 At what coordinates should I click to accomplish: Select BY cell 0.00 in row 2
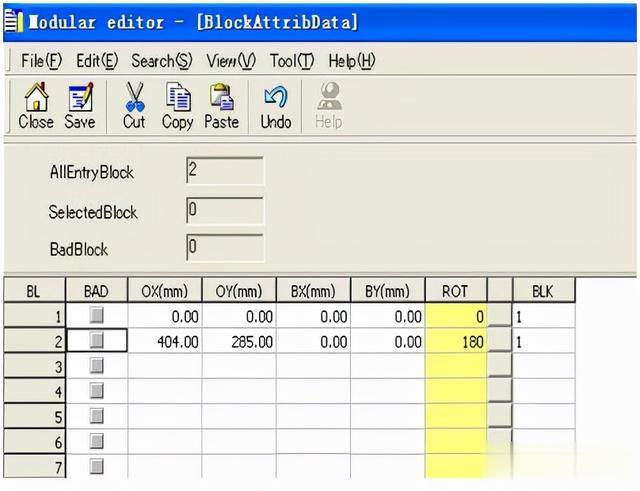pyautogui.click(x=388, y=341)
